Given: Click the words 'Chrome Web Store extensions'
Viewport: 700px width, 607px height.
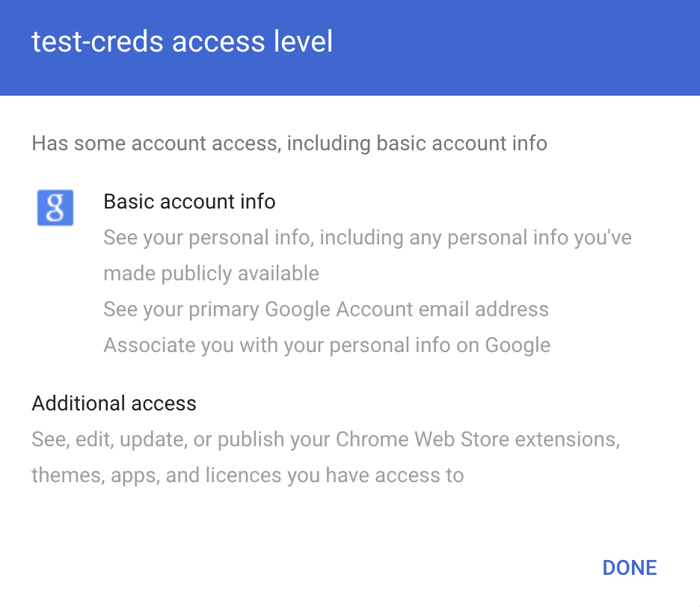Looking at the screenshot, I should coord(478,440).
